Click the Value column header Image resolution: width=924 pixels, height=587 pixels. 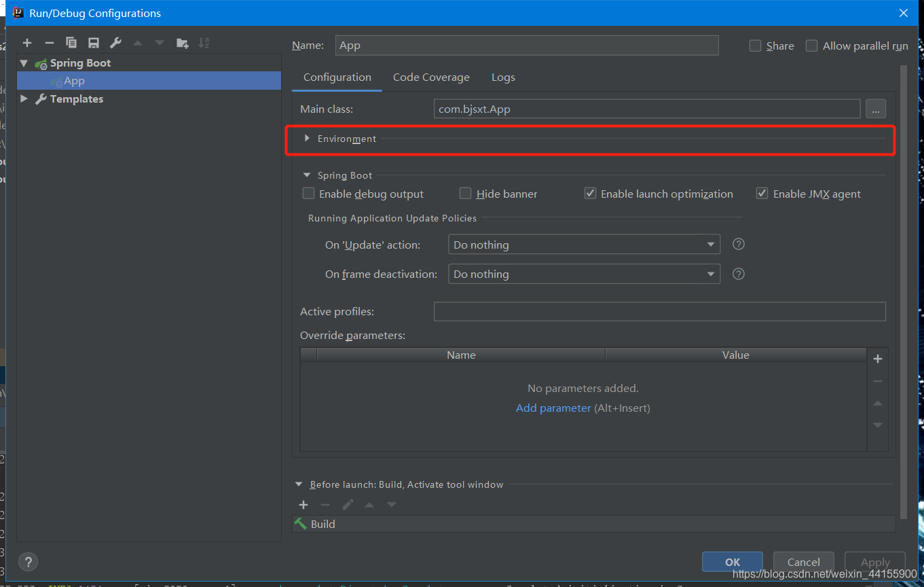coord(736,355)
